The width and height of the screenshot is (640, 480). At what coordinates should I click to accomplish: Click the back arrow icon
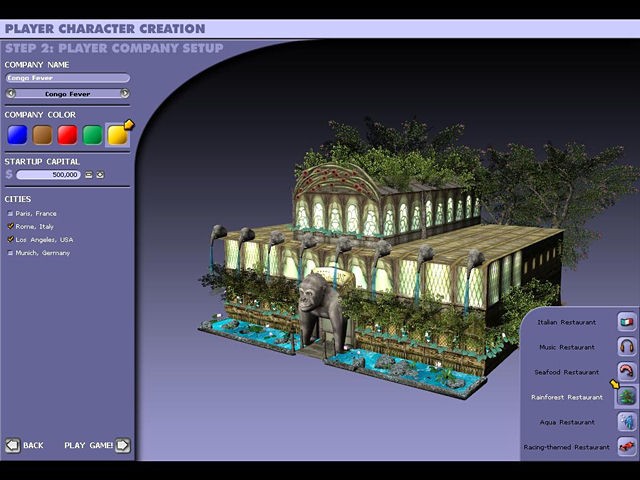click(x=13, y=445)
